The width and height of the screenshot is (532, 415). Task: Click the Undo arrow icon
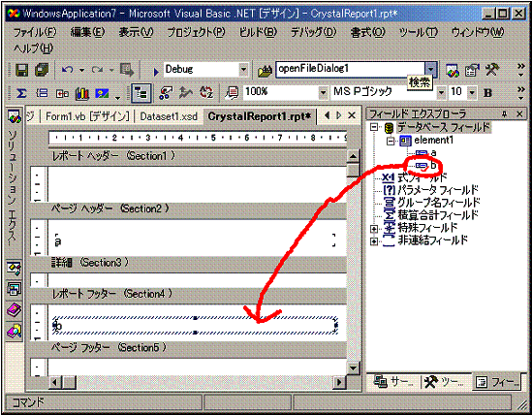click(x=67, y=70)
